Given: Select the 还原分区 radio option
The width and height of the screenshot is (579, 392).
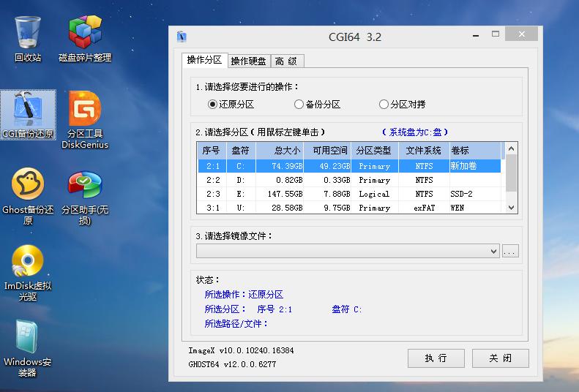Looking at the screenshot, I should pos(231,105).
